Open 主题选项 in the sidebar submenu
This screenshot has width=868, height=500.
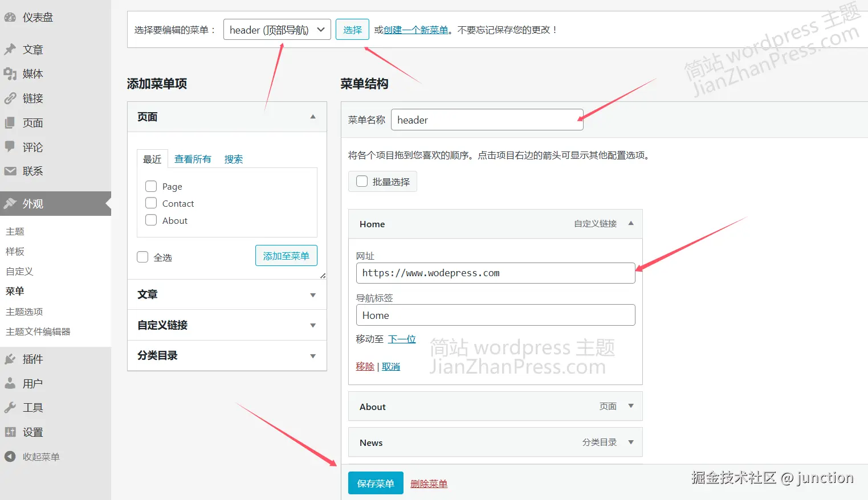(x=24, y=312)
